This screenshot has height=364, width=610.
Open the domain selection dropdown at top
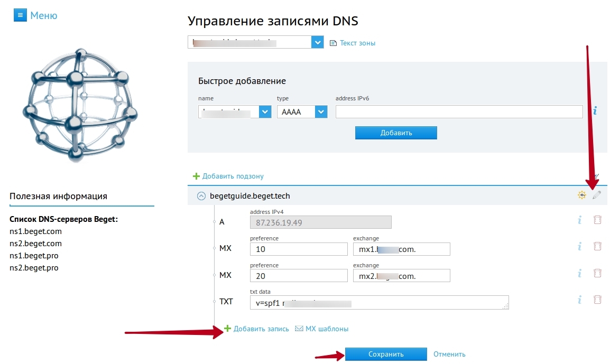click(317, 42)
